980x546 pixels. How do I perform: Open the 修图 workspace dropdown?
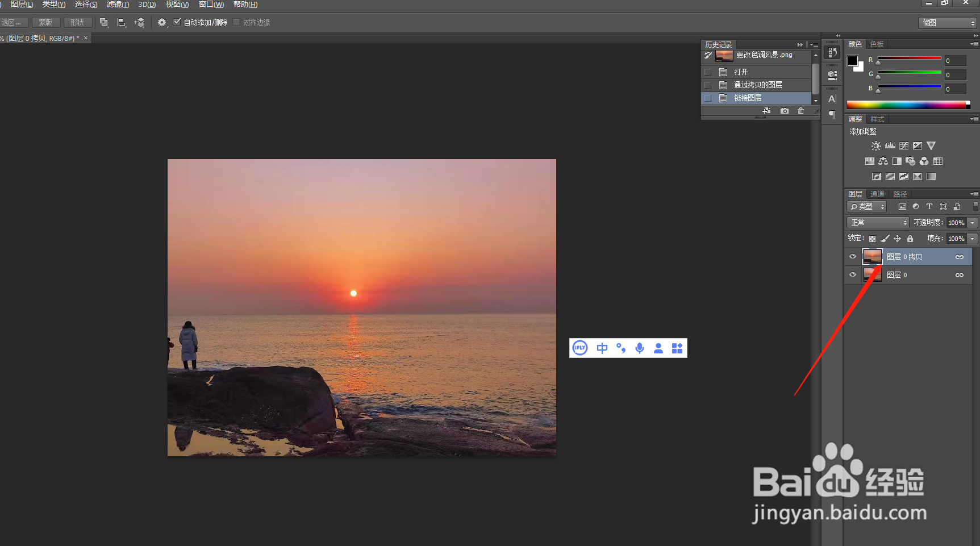pyautogui.click(x=947, y=23)
